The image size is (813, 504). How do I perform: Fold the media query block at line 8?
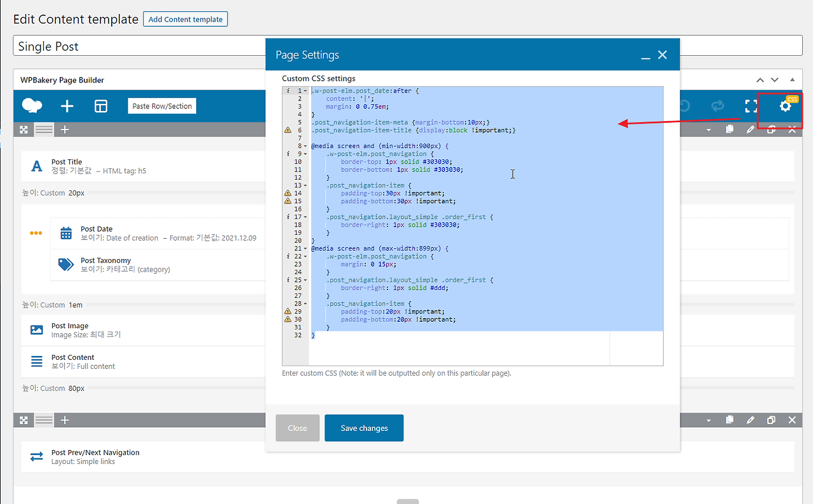[x=306, y=146]
